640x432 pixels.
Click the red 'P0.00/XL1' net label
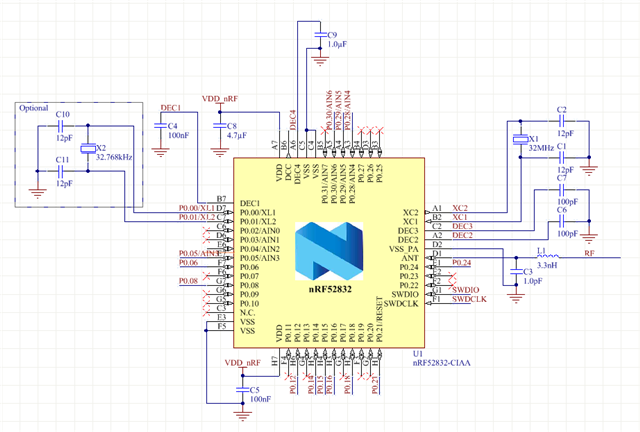[197, 208]
